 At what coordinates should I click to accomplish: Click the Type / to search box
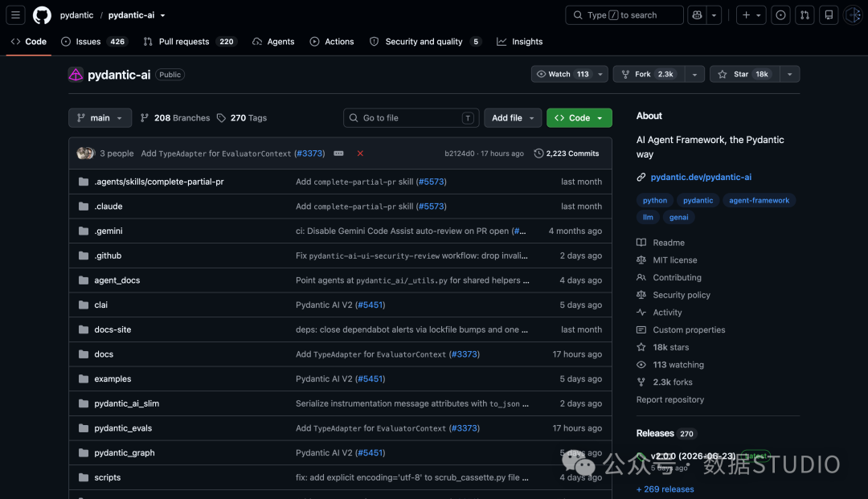pyautogui.click(x=624, y=15)
